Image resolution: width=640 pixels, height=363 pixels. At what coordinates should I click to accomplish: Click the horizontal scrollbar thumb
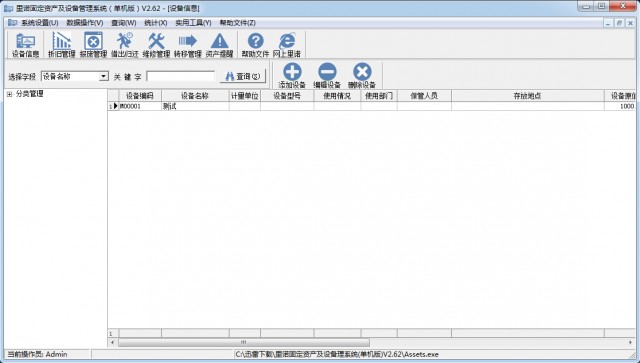point(244,342)
